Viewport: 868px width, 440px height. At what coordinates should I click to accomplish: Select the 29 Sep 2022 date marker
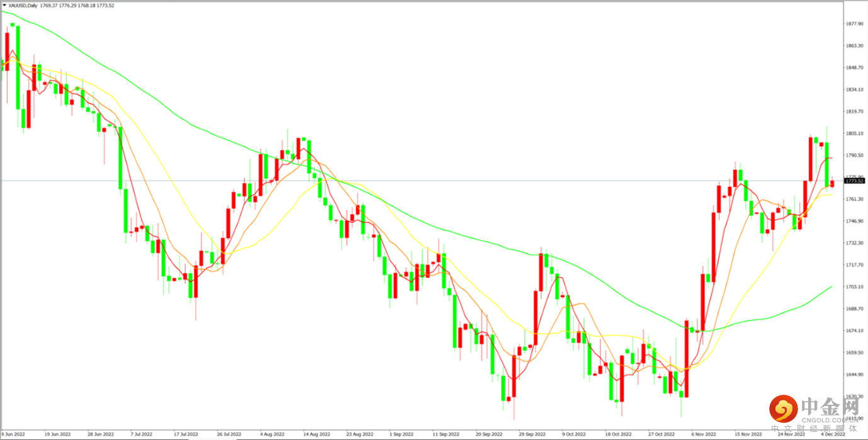(531, 434)
